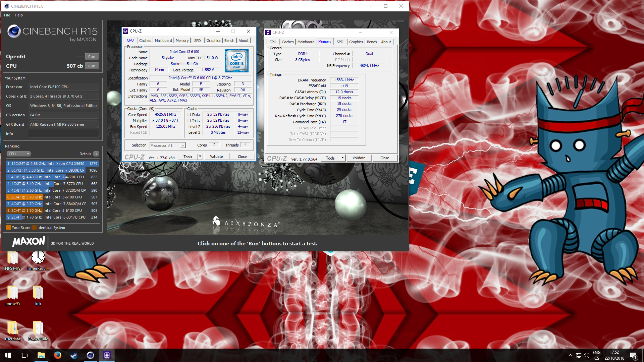
Task: Select SPD tab in right CPU-Z window
Action: pos(340,42)
